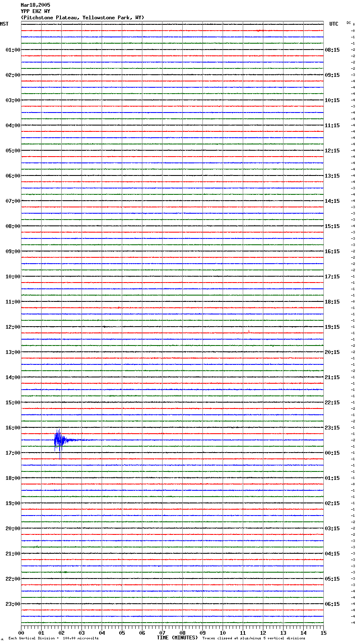Image resolution: width=357 pixels, height=644 pixels.
Task: Select the 10:00 MST time label
Action: click(13, 277)
